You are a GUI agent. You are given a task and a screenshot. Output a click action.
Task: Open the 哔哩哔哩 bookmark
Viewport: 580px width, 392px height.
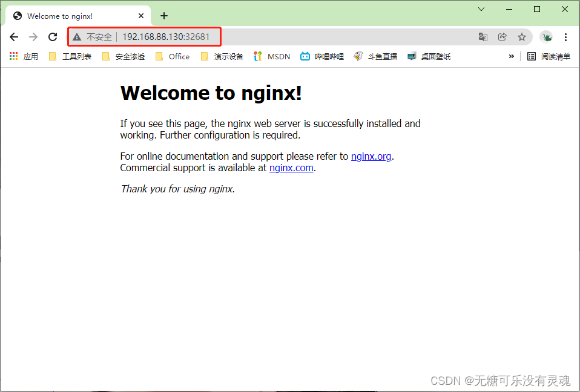click(322, 56)
